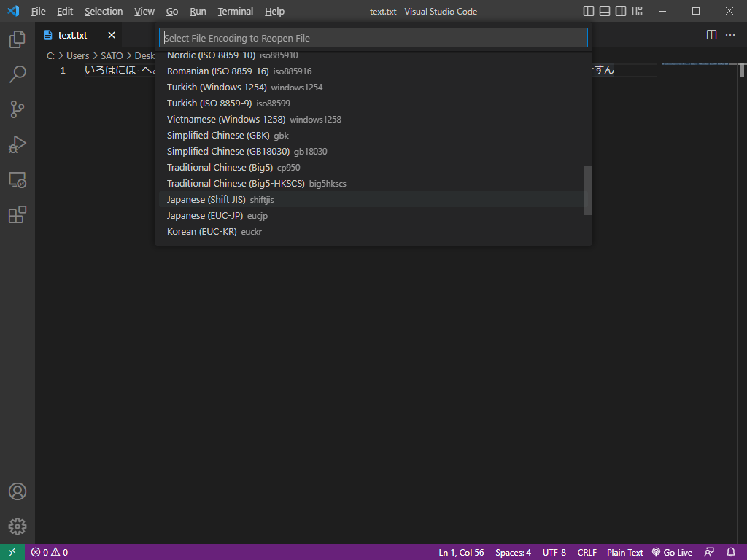Open Run and Debug view icon

18,144
